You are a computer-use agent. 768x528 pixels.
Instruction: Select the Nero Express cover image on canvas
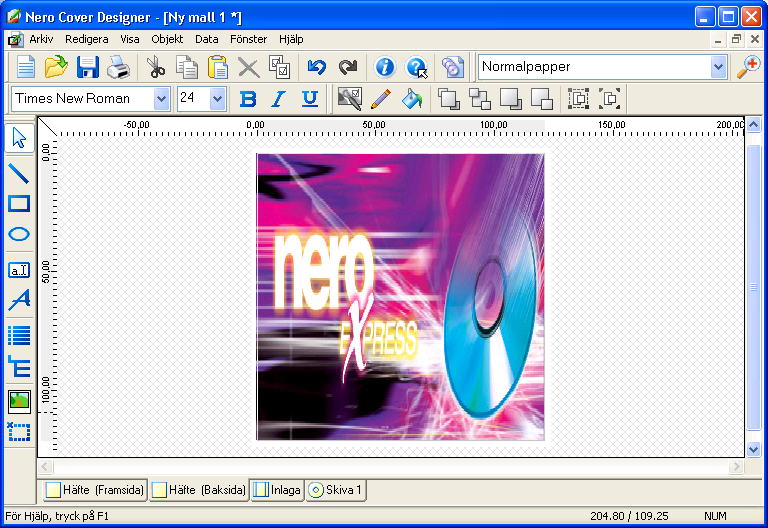(x=400, y=297)
